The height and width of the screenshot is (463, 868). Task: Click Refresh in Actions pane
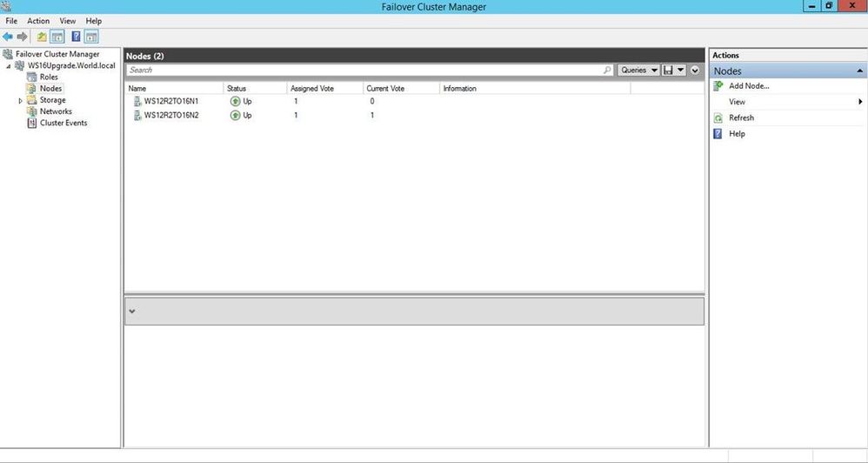(x=741, y=118)
